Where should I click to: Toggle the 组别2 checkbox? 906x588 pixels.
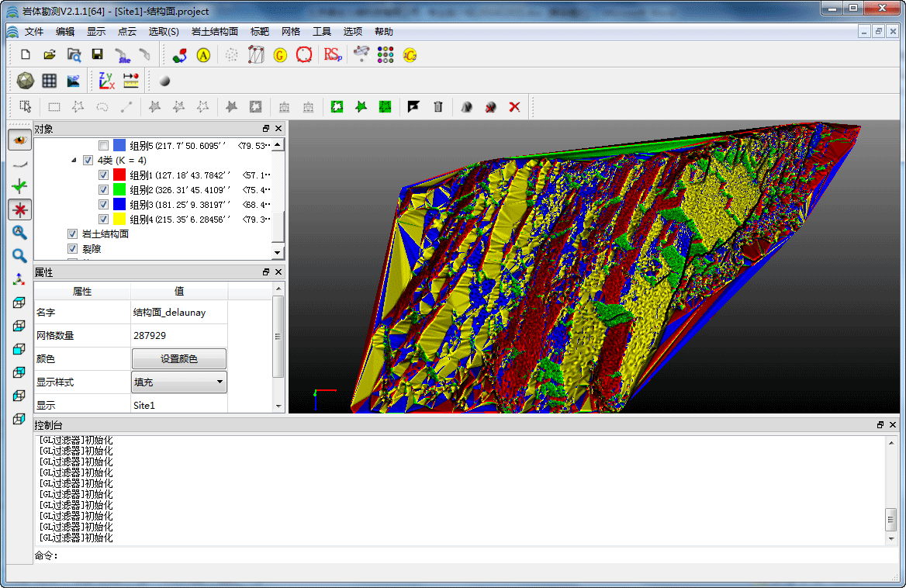tap(103, 189)
